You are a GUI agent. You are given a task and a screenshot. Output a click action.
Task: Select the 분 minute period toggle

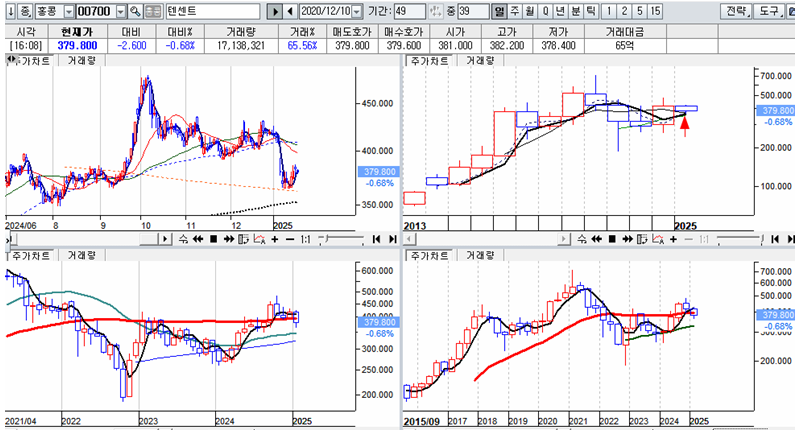575,11
